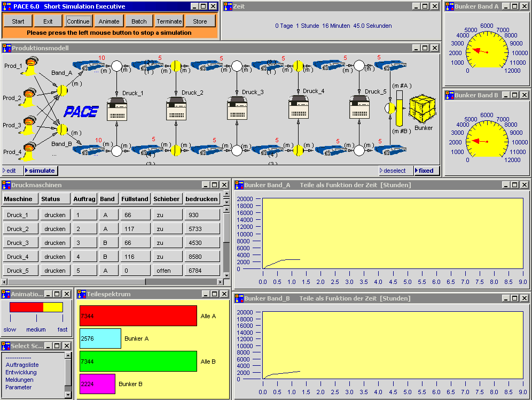Click the yellow bunker fill-level tube
The width and height of the screenshot is (532, 400).
[x=400, y=109]
